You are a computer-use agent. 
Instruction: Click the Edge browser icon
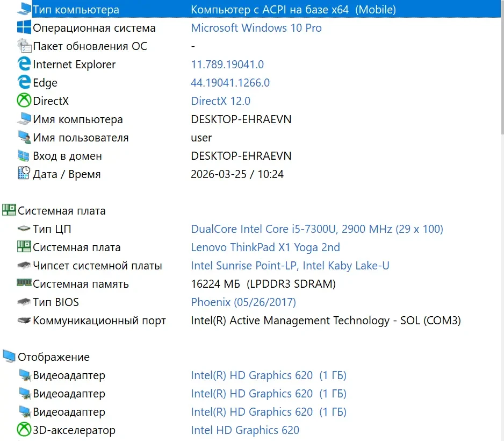pyautogui.click(x=24, y=82)
